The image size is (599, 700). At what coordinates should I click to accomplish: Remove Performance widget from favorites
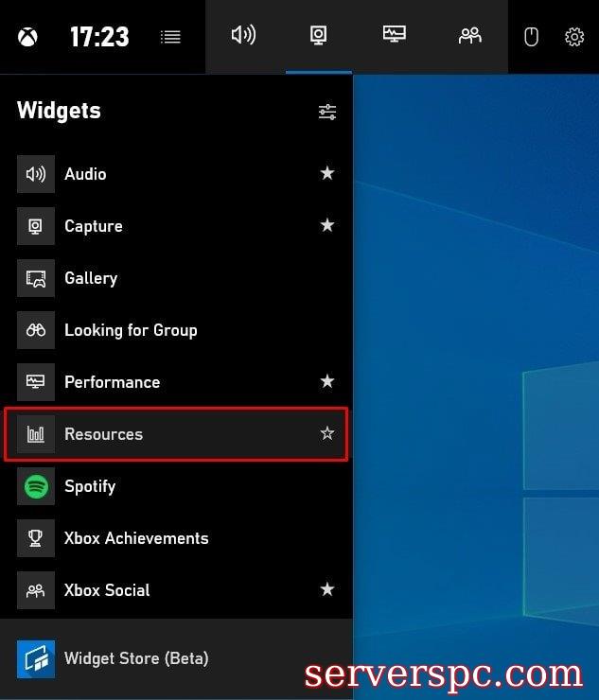coord(327,381)
